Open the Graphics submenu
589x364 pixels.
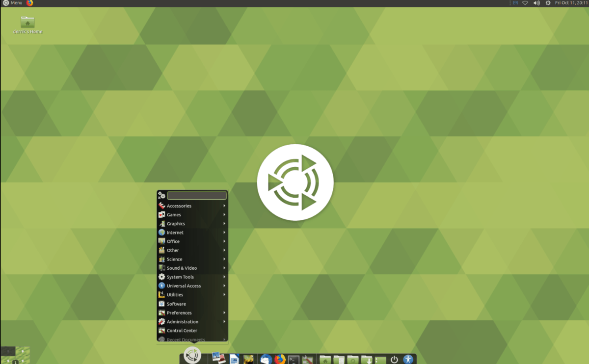tap(192, 224)
